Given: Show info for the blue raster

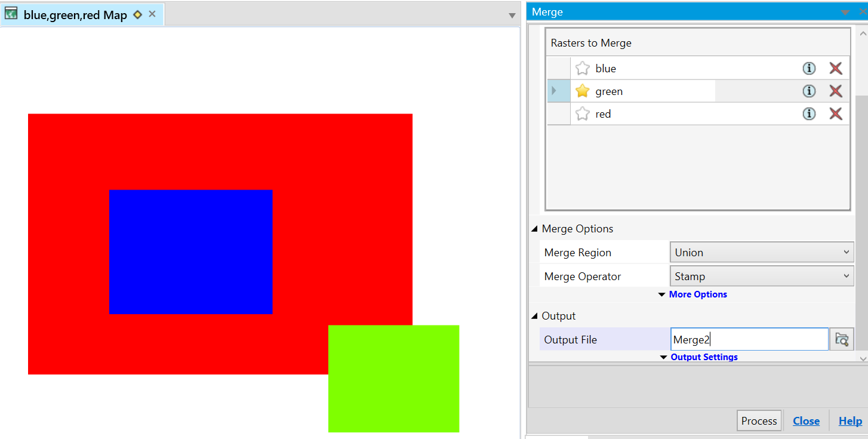Looking at the screenshot, I should (809, 68).
